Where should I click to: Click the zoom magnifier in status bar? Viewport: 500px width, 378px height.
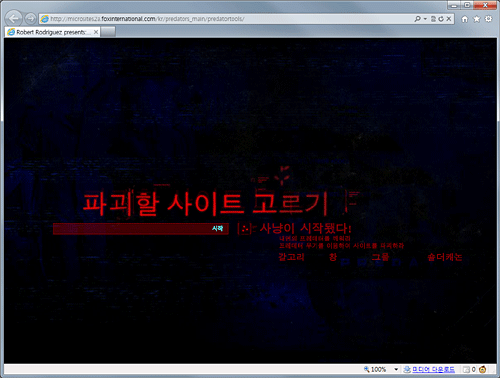coord(366,369)
